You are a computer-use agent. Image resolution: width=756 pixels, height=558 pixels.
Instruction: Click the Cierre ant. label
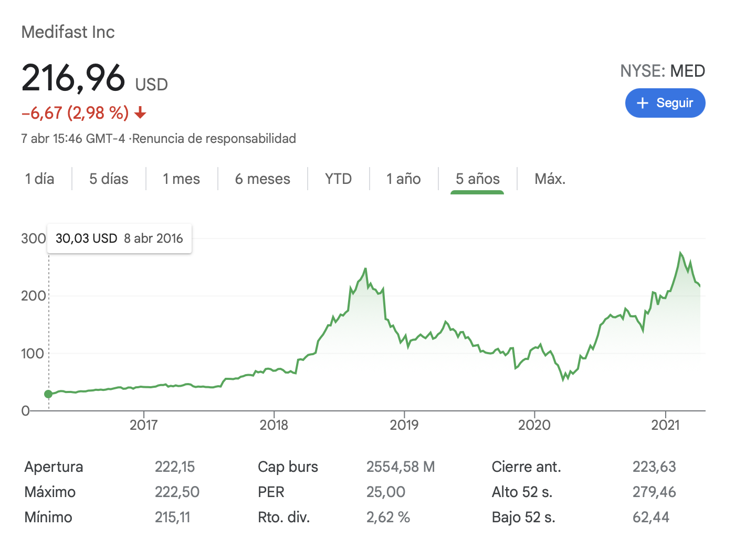pos(527,467)
